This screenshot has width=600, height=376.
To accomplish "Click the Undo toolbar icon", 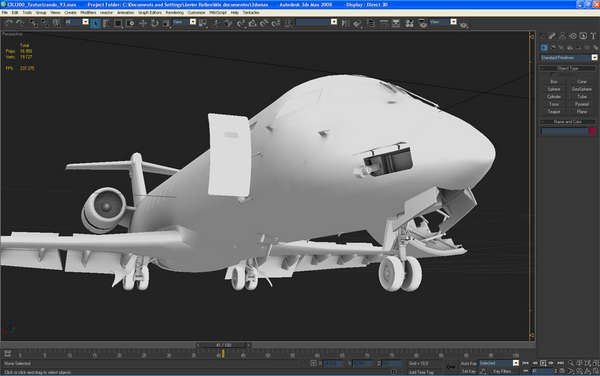I will click(8, 23).
